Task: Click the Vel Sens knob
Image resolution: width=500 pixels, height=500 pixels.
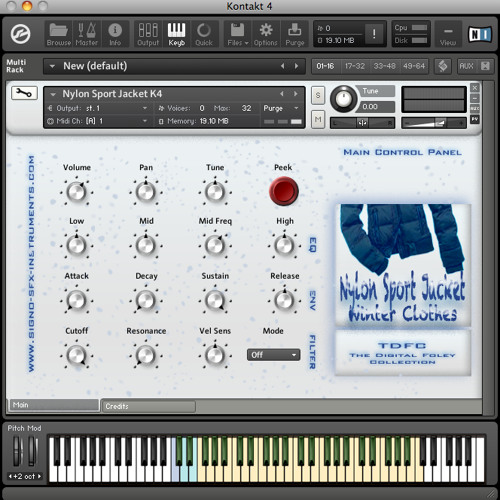Action: tap(215, 355)
